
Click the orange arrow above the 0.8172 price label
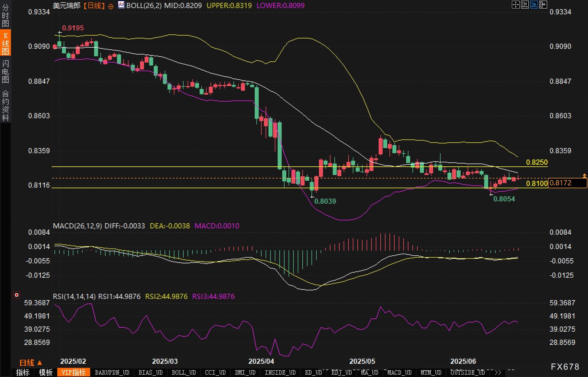click(x=584, y=175)
